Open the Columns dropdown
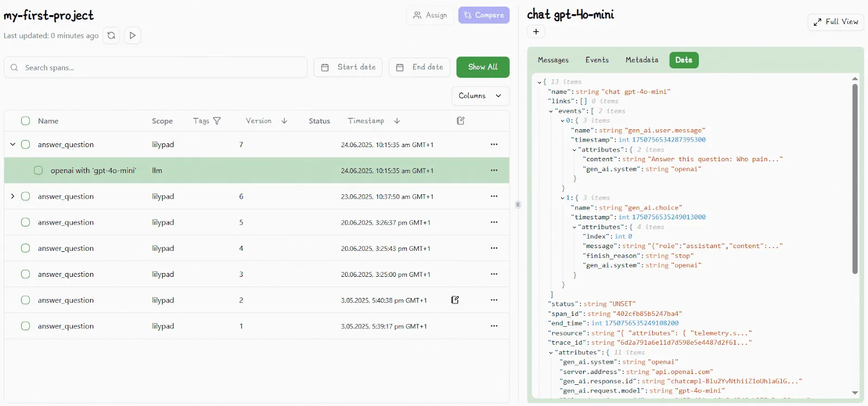The height and width of the screenshot is (406, 868). pos(481,96)
